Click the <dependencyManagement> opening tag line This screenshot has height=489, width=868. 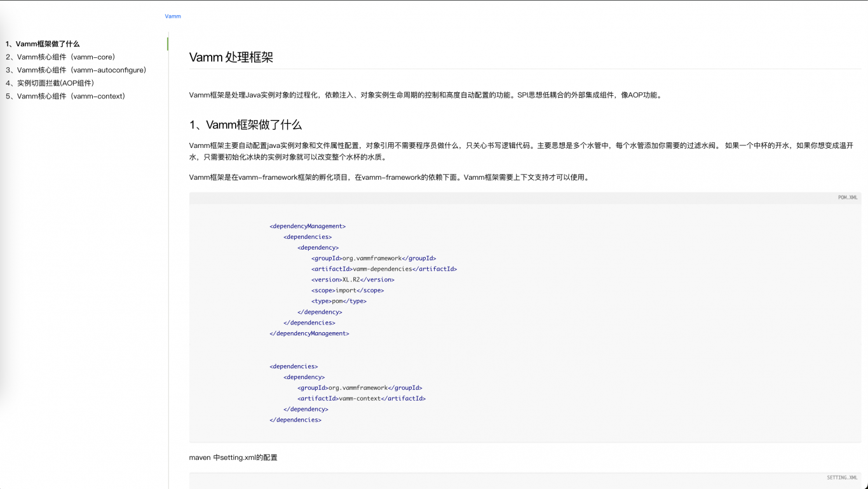pyautogui.click(x=308, y=226)
